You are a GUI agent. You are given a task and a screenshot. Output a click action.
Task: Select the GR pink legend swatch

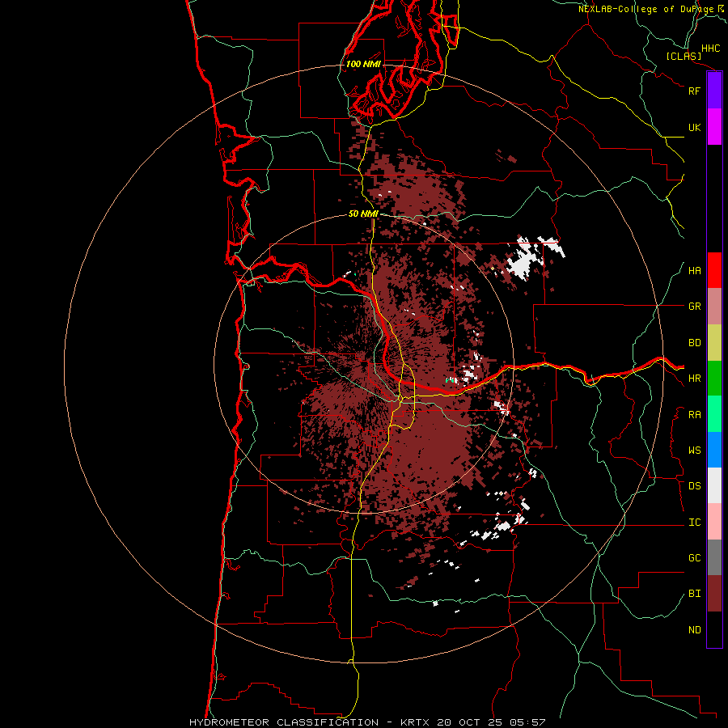[714, 307]
